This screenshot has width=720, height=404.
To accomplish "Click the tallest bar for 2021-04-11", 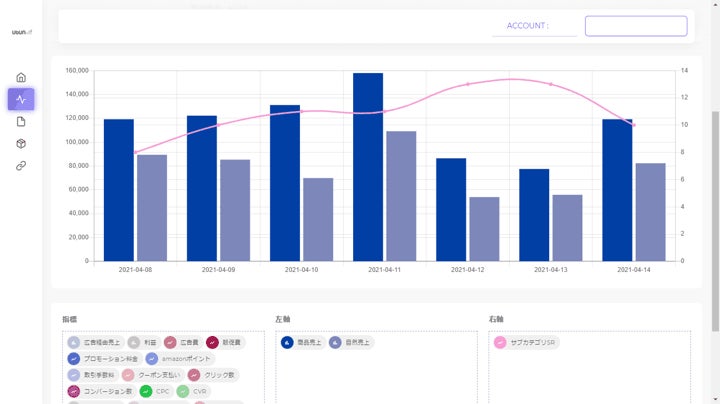I will pyautogui.click(x=368, y=167).
